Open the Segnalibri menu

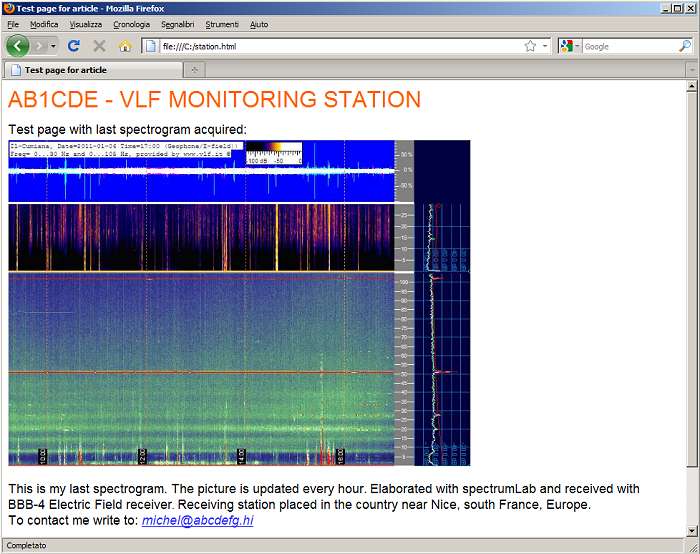pos(178,25)
